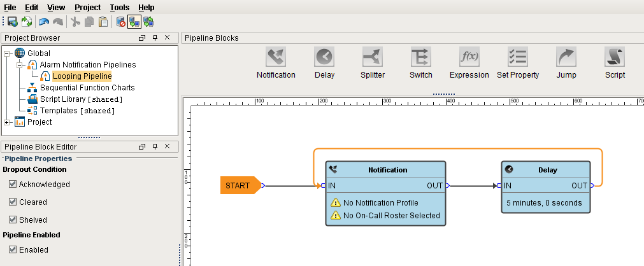Image resolution: width=644 pixels, height=266 pixels.
Task: Click the Update Project refresh icon
Action: pyautogui.click(x=27, y=22)
